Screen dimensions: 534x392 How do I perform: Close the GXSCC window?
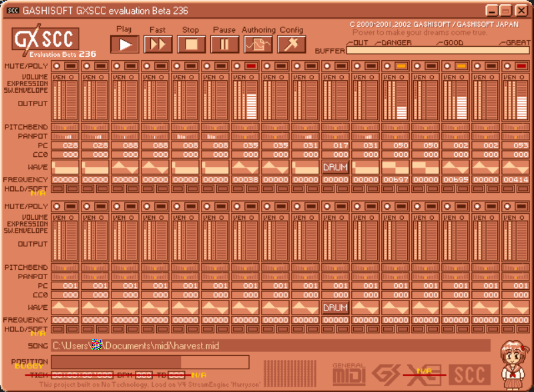(521, 11)
